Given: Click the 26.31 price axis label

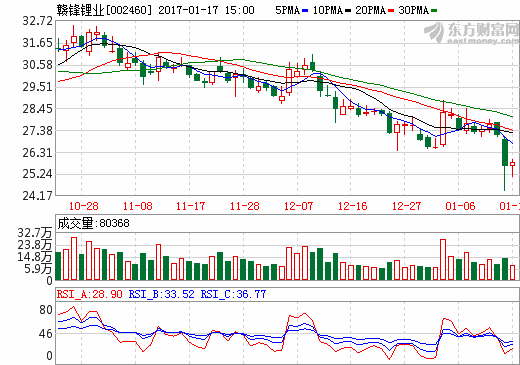Looking at the screenshot, I should click(38, 153).
